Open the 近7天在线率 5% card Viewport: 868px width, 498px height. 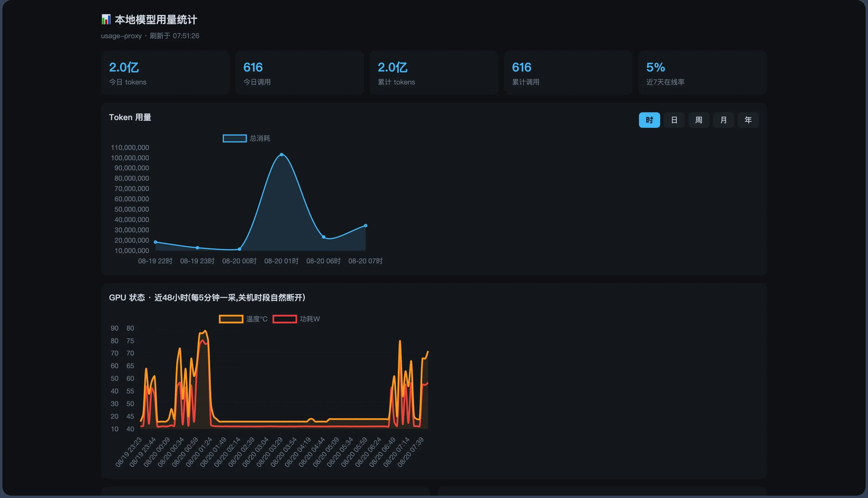(702, 73)
